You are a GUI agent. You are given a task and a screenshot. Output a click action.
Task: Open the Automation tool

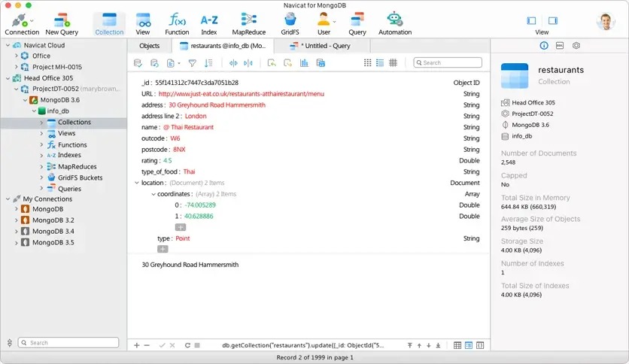pos(395,23)
